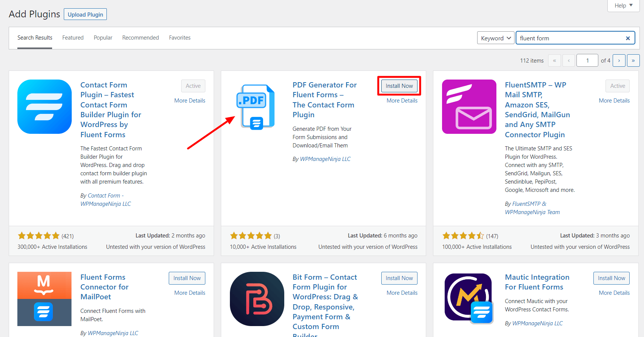
Task: Install the PDF Generator For Fluent Forms plugin
Action: [399, 86]
